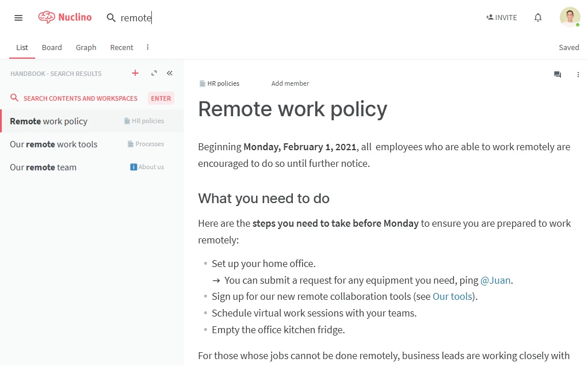Open the hamburger main menu
Image resolution: width=588 pixels, height=366 pixels.
point(18,18)
